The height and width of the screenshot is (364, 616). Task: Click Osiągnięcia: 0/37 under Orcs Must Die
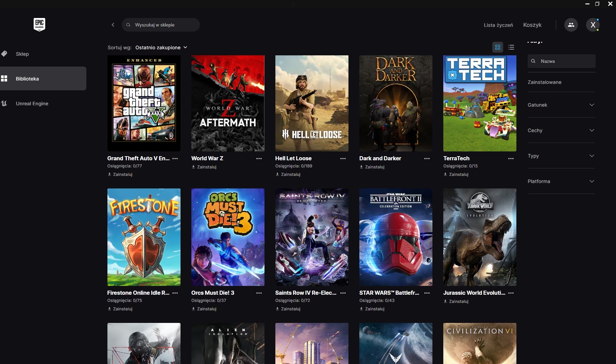[x=209, y=301]
